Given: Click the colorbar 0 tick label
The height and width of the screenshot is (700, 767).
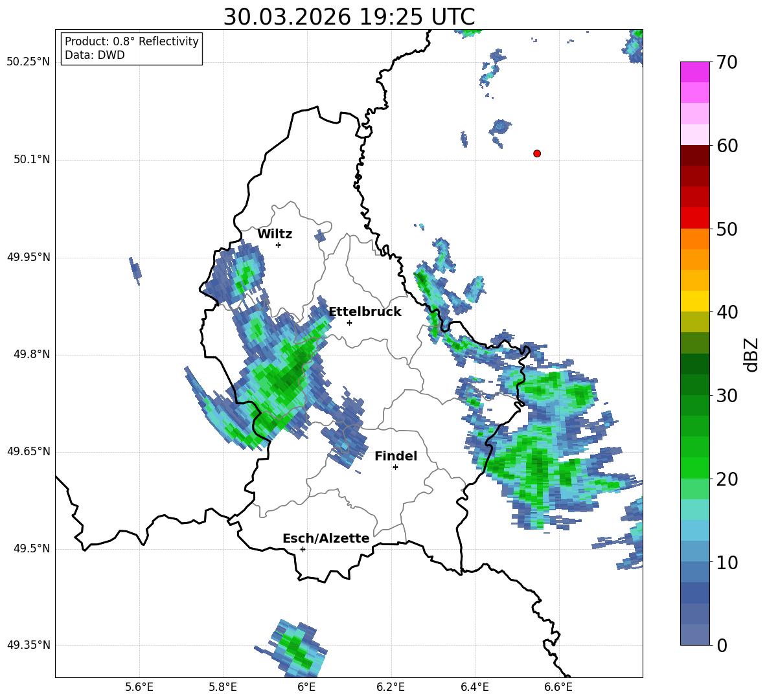Looking at the screenshot, I should pos(722,646).
